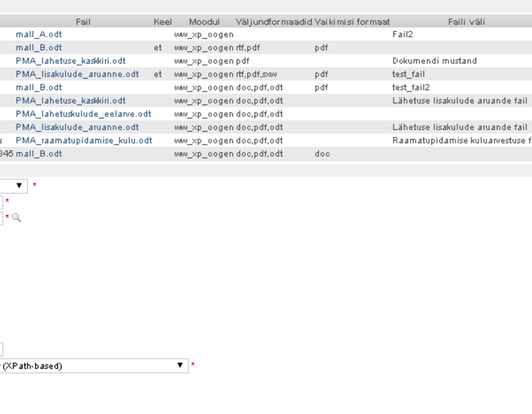This screenshot has width=532, height=414.
Task: Click the test_fail2 cell
Action: click(411, 87)
